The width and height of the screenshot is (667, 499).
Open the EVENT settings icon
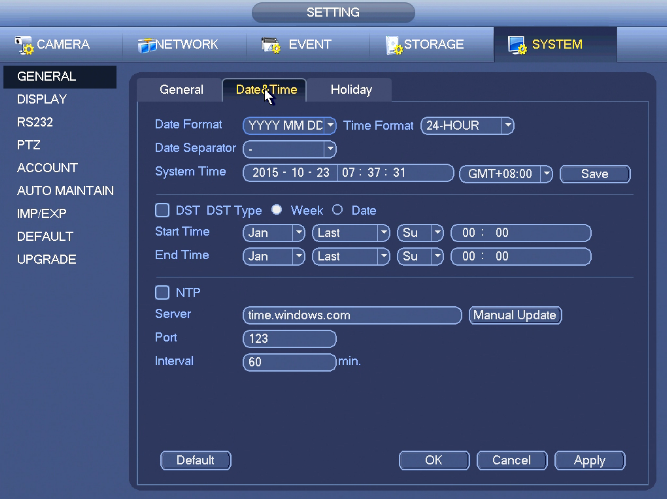click(271, 45)
